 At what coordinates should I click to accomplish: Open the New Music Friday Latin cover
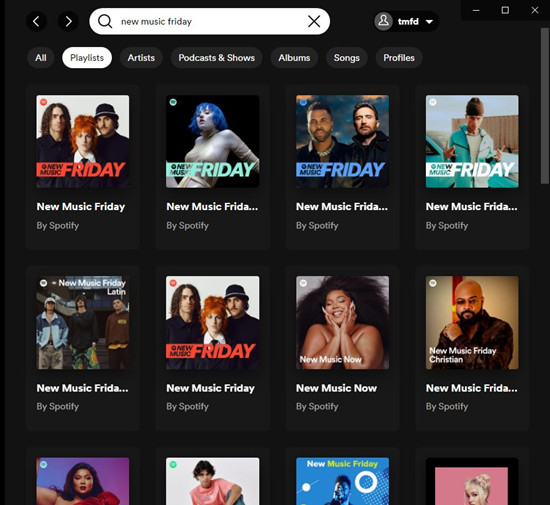click(83, 323)
